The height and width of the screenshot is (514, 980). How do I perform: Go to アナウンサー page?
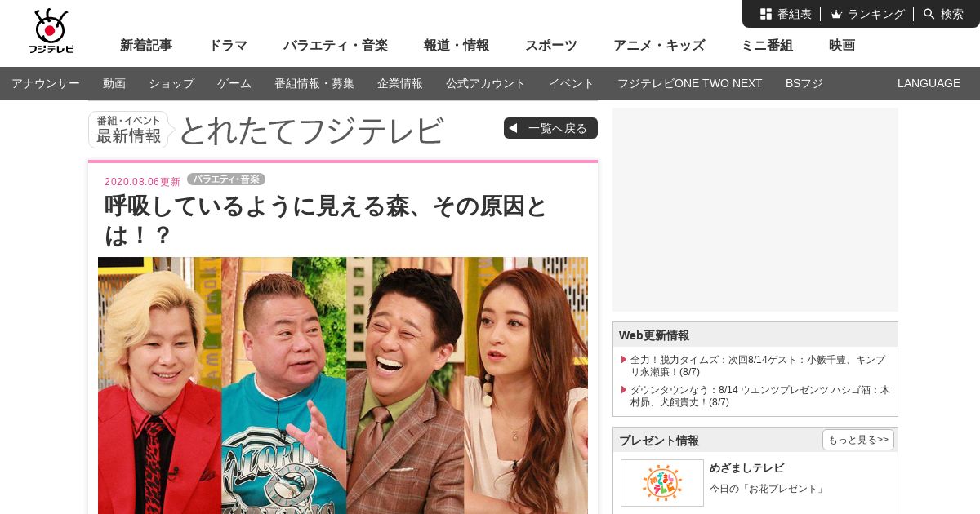click(x=46, y=83)
